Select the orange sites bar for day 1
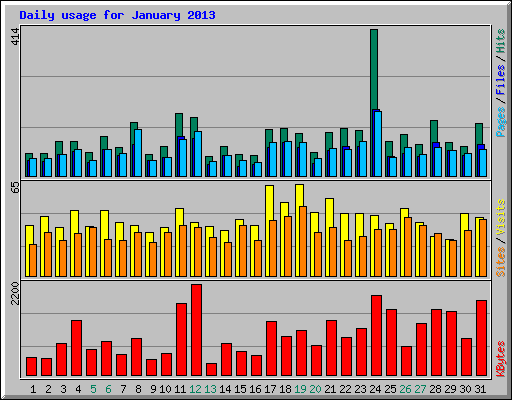This screenshot has width=512, height=400. (x=33, y=260)
